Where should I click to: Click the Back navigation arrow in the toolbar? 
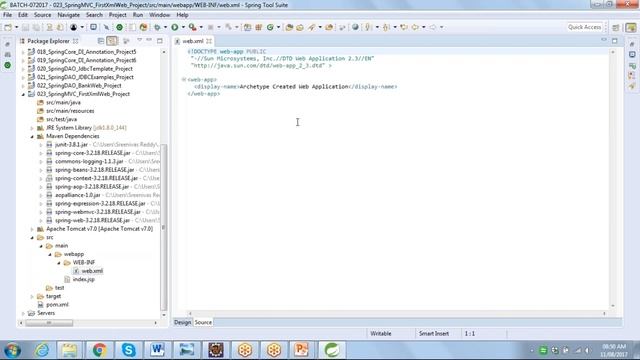click(x=415, y=27)
